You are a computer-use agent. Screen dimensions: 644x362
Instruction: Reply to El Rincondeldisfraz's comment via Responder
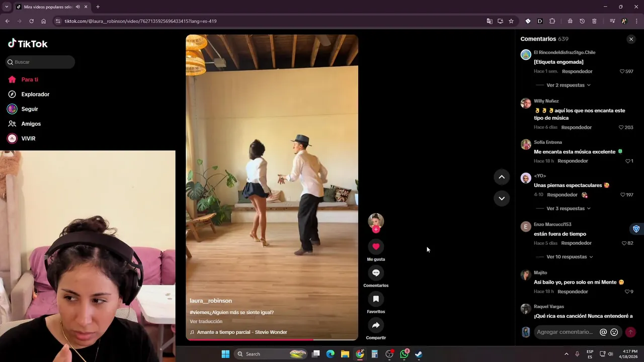577,71
